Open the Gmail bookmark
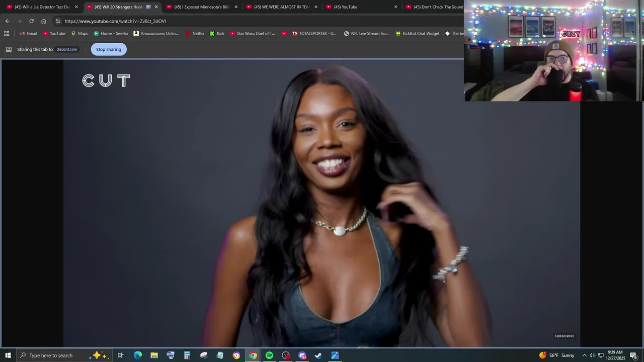The width and height of the screenshot is (644, 362). pyautogui.click(x=28, y=34)
